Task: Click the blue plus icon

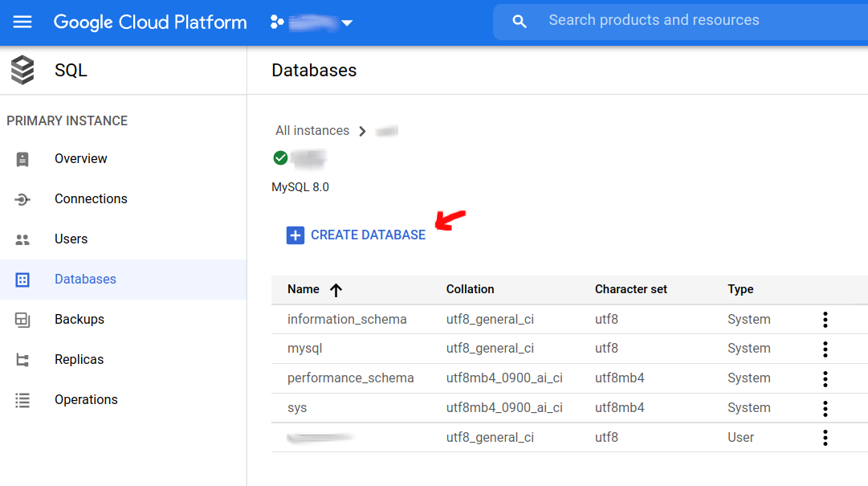Action: point(295,235)
